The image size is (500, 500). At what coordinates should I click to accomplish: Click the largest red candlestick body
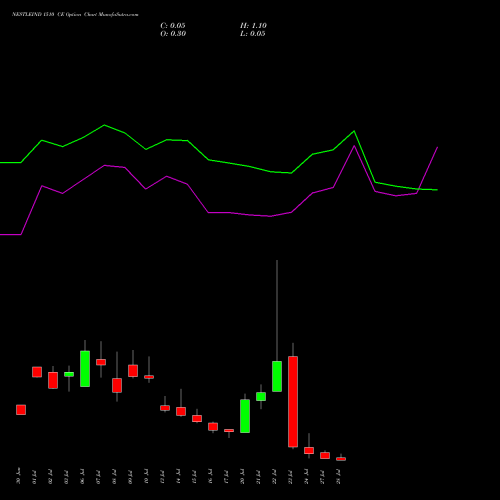(x=293, y=402)
